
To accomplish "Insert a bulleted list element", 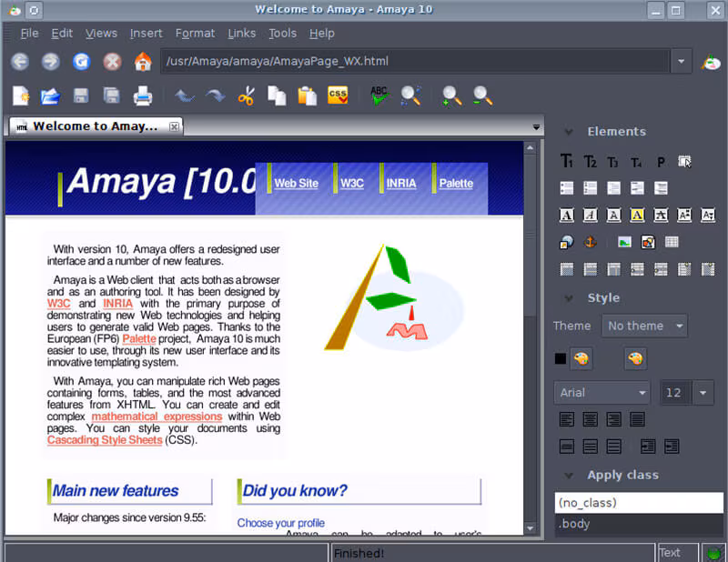I will coord(566,188).
